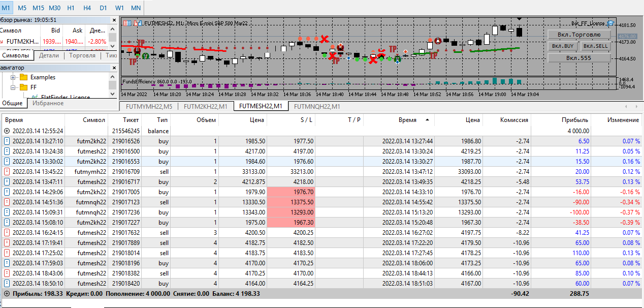644x308 pixels.
Task: Switch chart timeframe to W1
Action: 119,8
